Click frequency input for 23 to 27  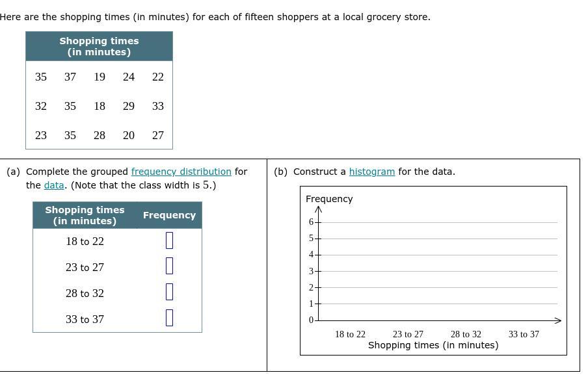[169, 266]
